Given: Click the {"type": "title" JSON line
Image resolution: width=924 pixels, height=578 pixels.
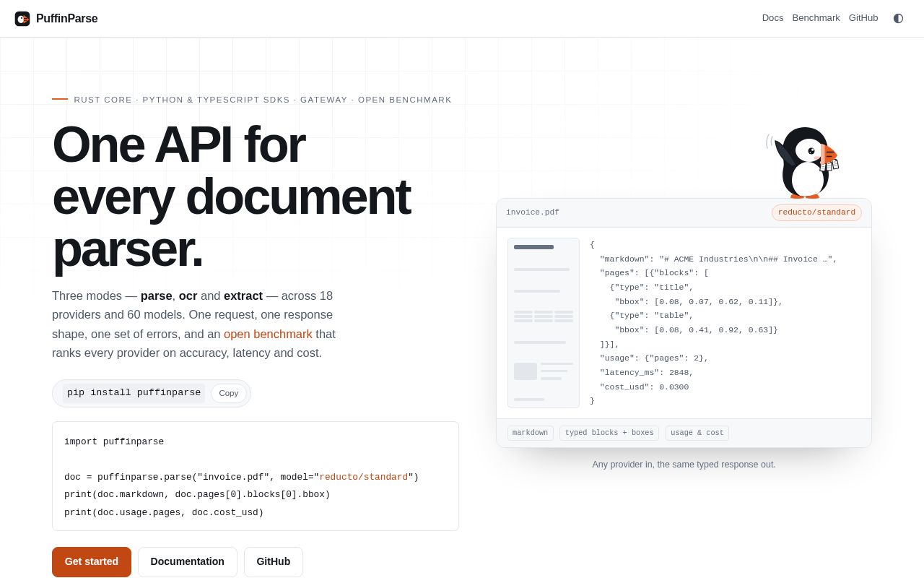Looking at the screenshot, I should click(x=651, y=288).
